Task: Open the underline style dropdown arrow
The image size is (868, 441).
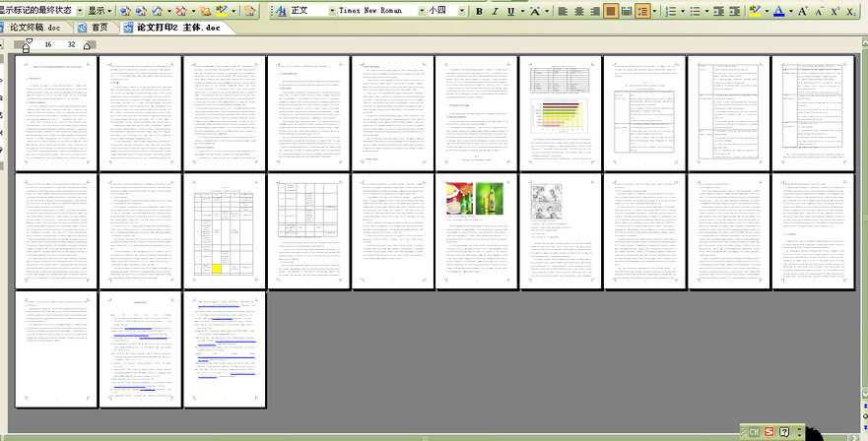Action: (521, 11)
